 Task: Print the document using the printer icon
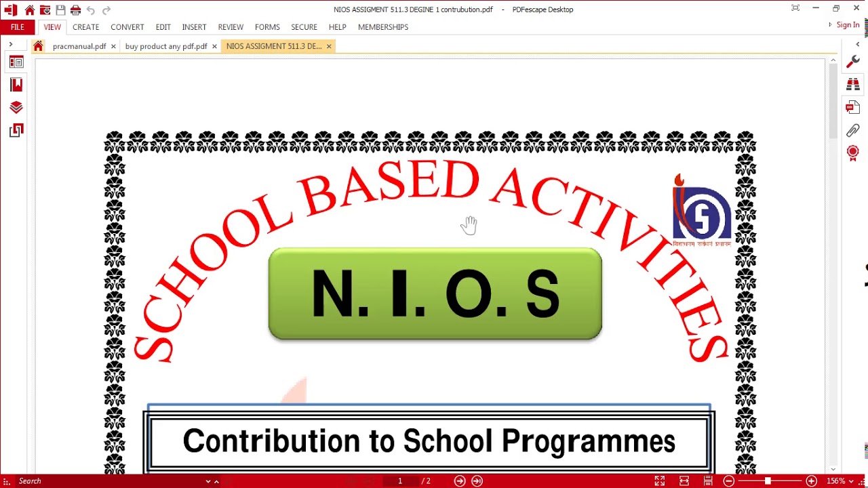pyautogui.click(x=75, y=10)
